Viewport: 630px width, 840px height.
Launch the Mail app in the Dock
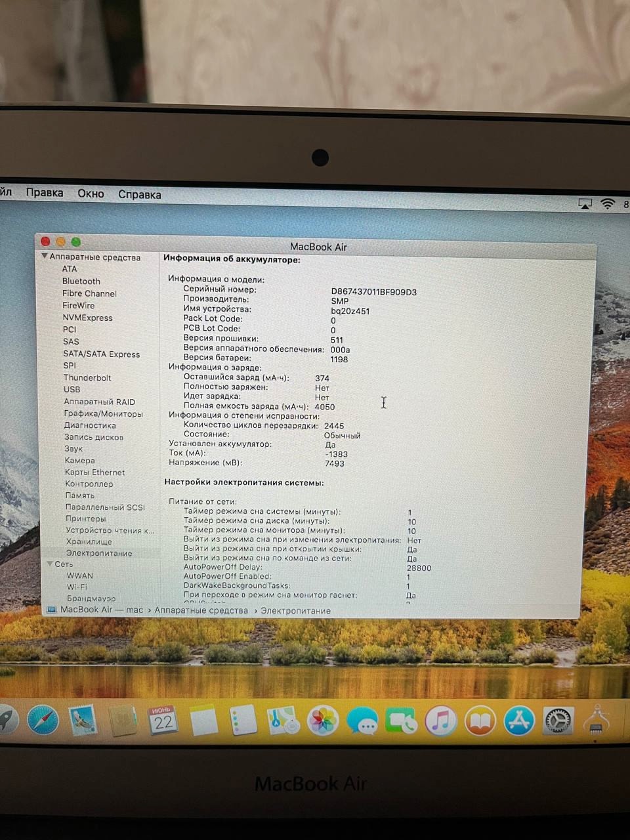[83, 721]
